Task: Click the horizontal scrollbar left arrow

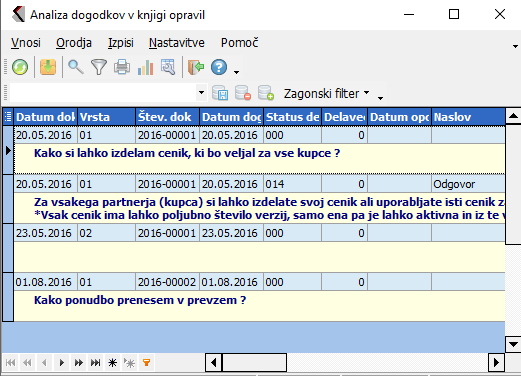Action: click(214, 362)
